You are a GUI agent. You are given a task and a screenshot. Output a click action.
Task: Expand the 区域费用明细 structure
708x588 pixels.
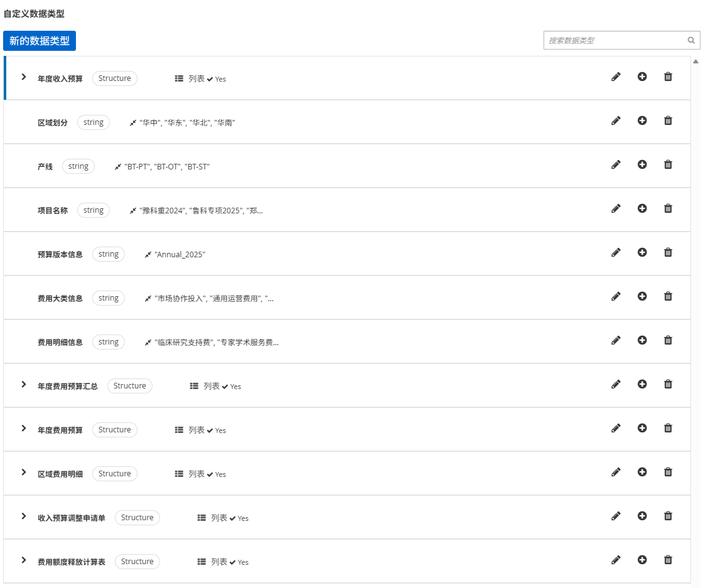[24, 473]
